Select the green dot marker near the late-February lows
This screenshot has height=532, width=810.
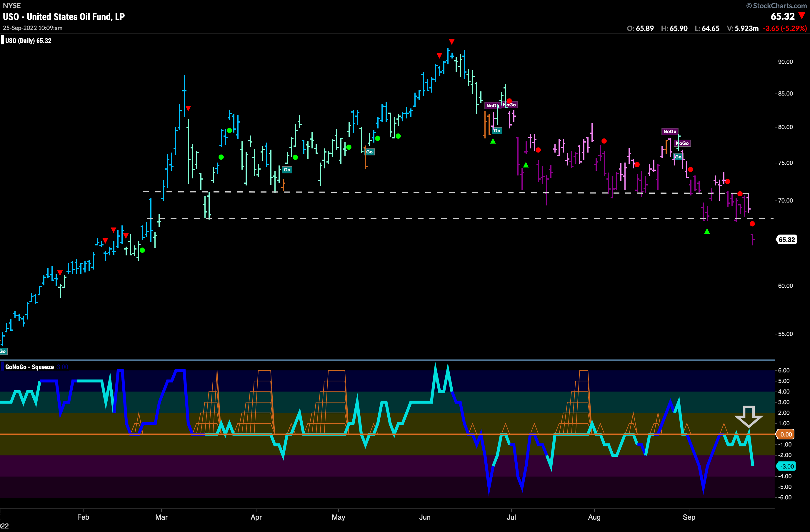(x=142, y=250)
